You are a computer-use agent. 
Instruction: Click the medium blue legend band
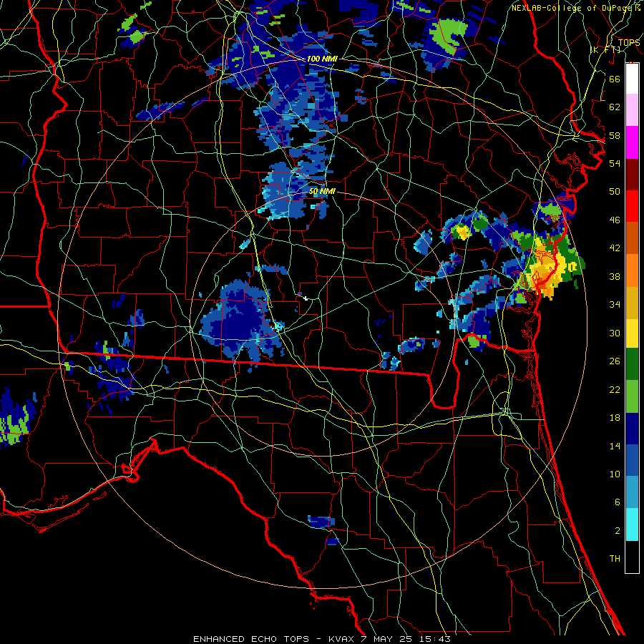[x=632, y=460]
